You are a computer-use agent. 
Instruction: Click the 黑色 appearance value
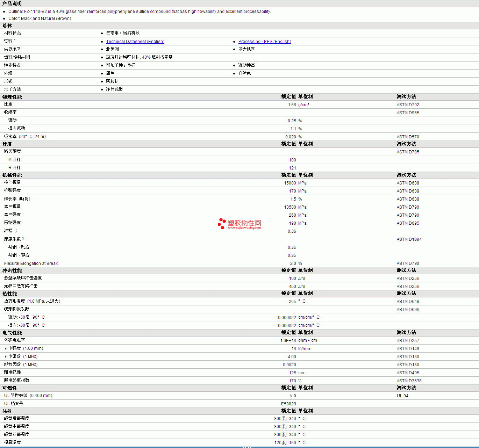click(x=110, y=73)
